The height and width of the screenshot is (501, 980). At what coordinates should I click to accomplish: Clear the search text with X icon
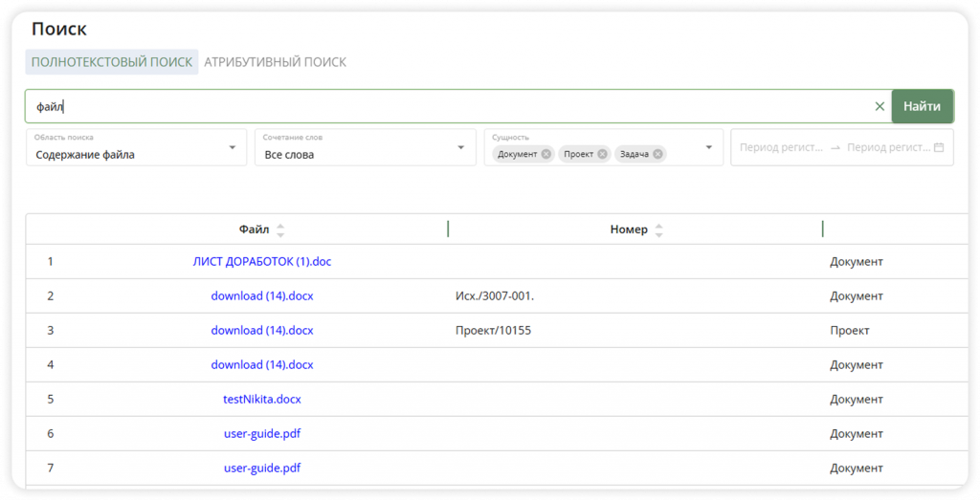coord(880,106)
